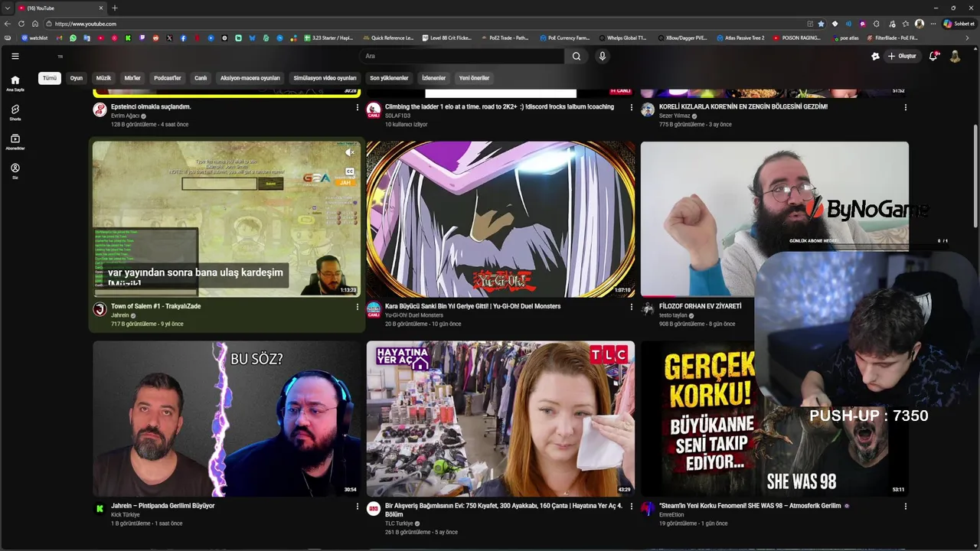Go to Ana Sayfa in sidebar

[15, 83]
